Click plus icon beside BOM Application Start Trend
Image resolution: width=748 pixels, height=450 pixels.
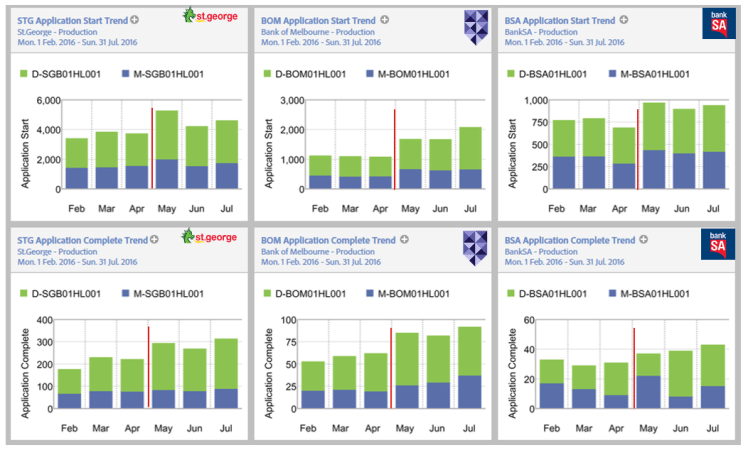point(385,20)
